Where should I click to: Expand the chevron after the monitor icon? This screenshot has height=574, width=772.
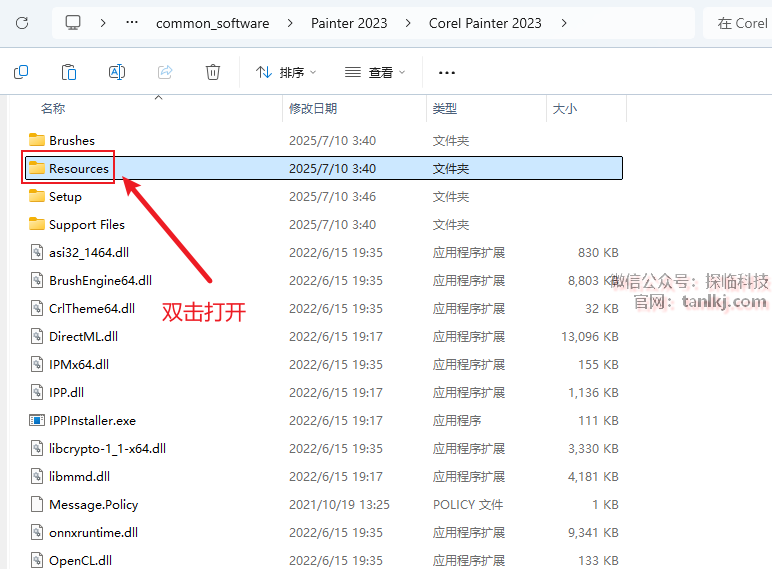tap(103, 23)
